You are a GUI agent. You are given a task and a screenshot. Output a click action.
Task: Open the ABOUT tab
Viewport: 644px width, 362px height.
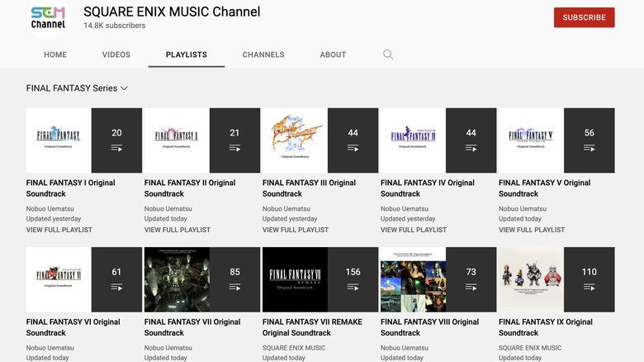(x=333, y=55)
